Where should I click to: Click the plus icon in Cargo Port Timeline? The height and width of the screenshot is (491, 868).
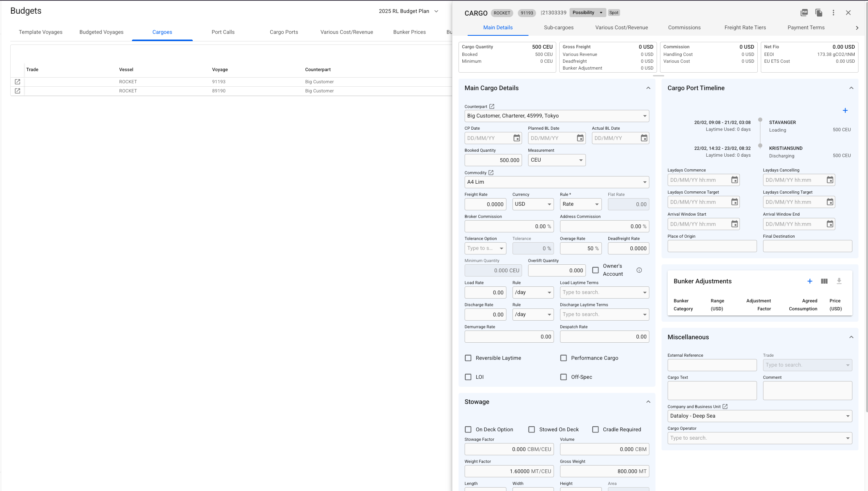845,110
